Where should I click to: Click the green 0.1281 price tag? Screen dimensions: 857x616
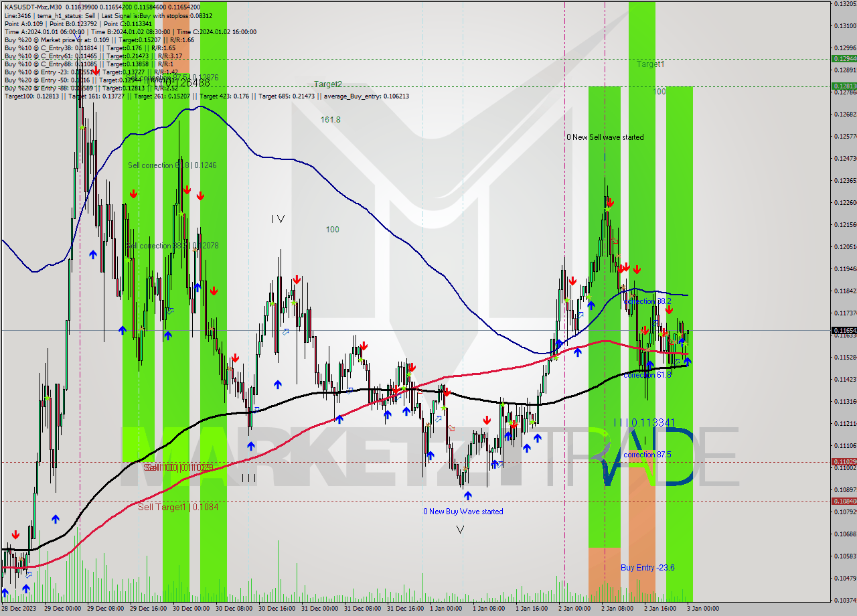(844, 86)
